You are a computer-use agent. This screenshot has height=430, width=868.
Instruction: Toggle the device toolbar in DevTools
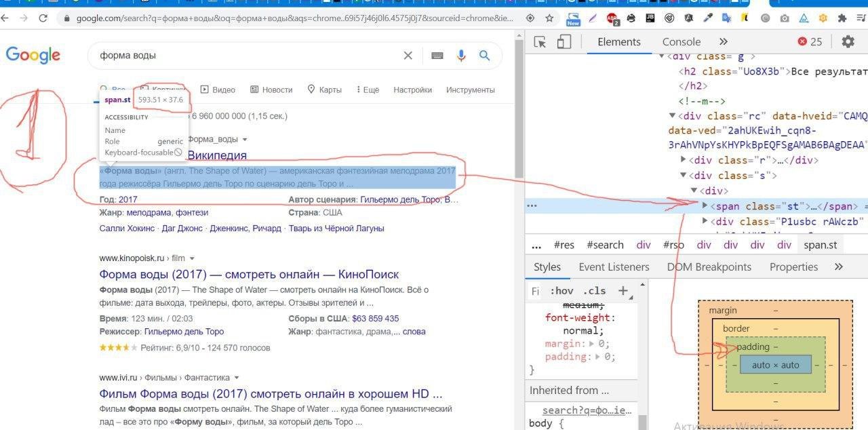click(x=564, y=42)
